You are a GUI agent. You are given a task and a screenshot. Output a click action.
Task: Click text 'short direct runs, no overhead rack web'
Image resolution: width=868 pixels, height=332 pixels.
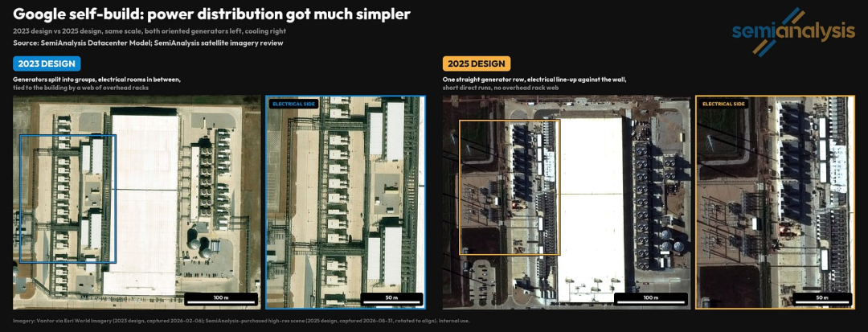coord(502,88)
